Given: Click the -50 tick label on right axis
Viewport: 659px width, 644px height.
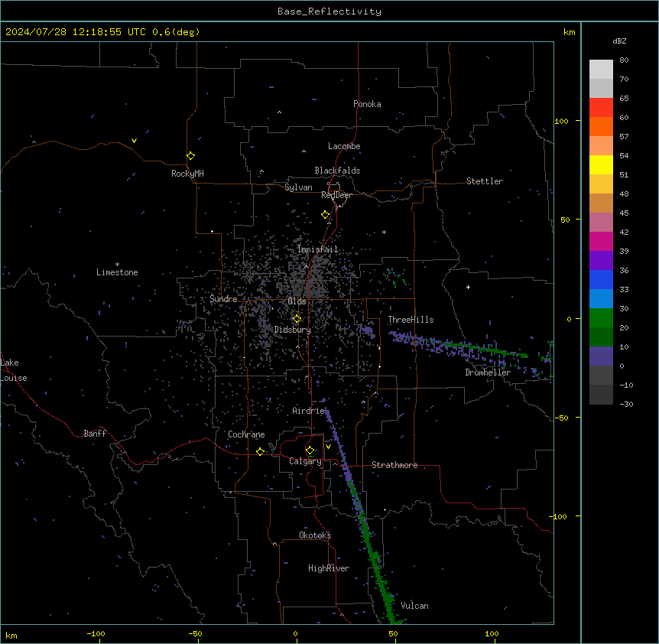Looking at the screenshot, I should pos(561,418).
